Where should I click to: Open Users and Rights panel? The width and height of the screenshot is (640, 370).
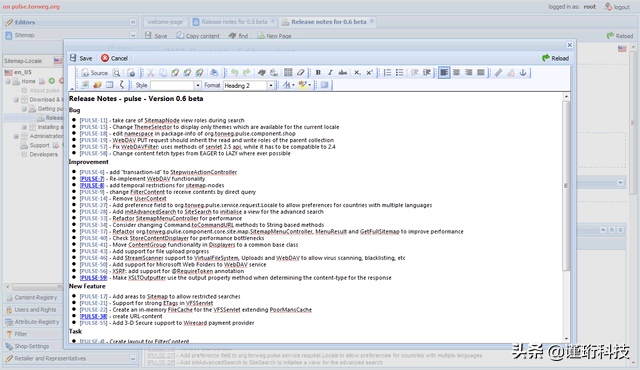pyautogui.click(x=35, y=310)
